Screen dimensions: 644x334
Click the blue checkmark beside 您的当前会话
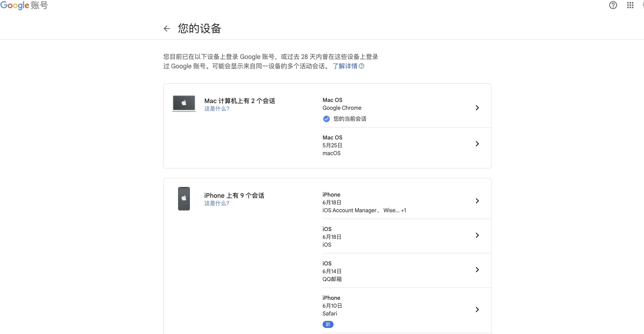point(326,119)
